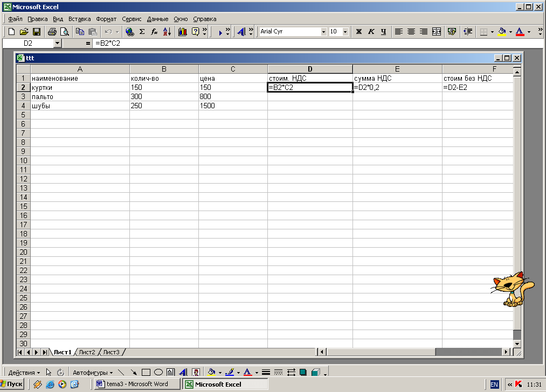Apply underline formatting (Ч)
The height and width of the screenshot is (392, 546).
(383, 32)
